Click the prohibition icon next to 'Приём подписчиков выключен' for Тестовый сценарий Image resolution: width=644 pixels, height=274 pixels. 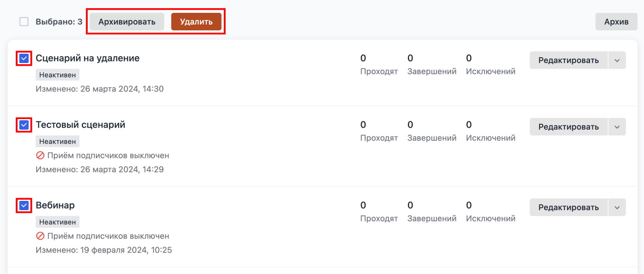coord(40,155)
